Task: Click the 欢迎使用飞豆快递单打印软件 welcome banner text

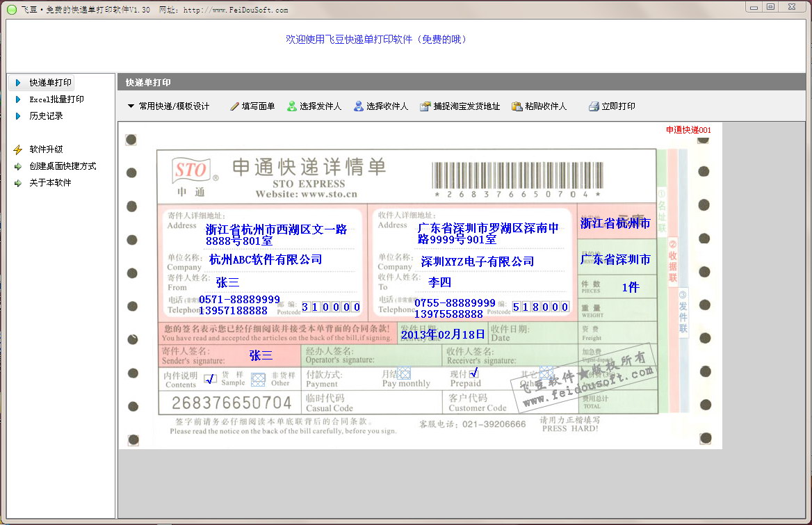Action: 376,40
